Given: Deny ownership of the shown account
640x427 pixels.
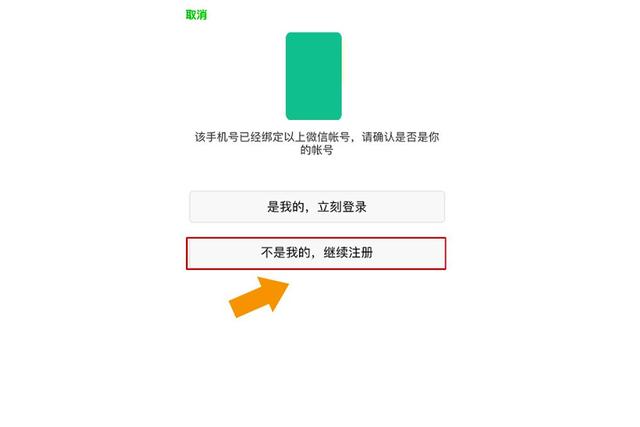Looking at the screenshot, I should click(x=316, y=253).
